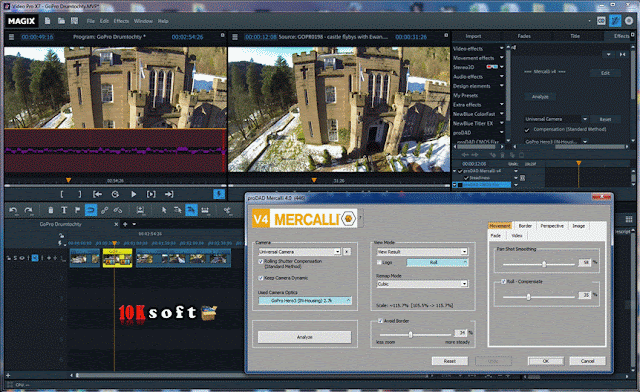Open the title editor T icon
The image size is (640, 392).
[64, 210]
